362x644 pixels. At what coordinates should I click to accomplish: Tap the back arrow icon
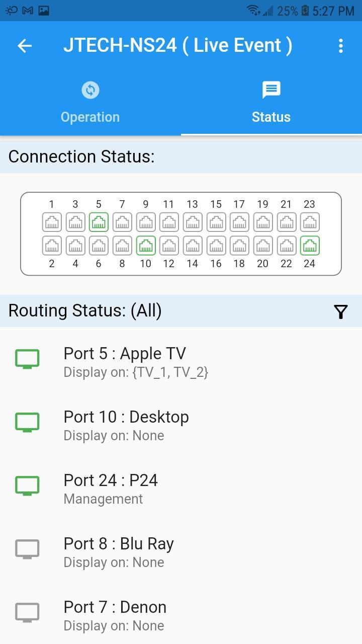click(x=25, y=46)
